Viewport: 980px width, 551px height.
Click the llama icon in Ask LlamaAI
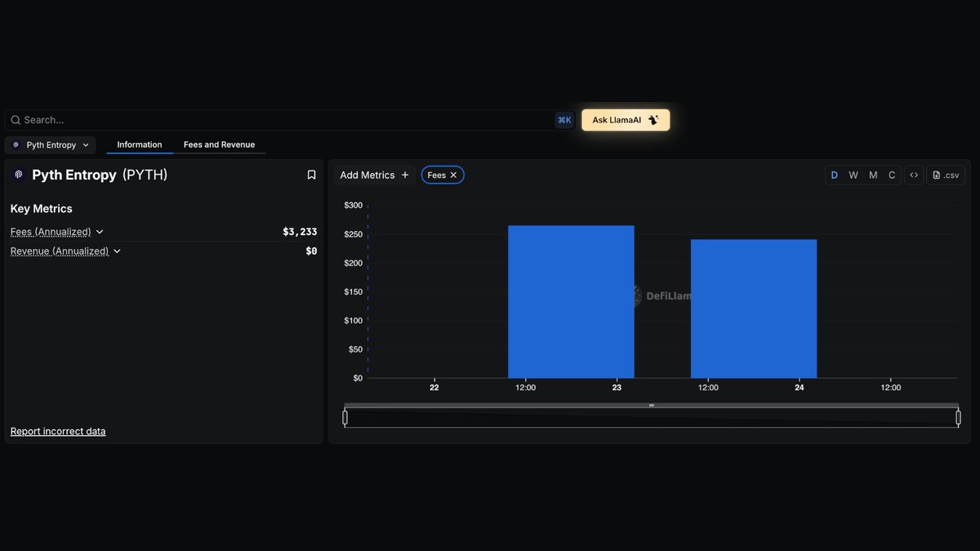tap(653, 120)
